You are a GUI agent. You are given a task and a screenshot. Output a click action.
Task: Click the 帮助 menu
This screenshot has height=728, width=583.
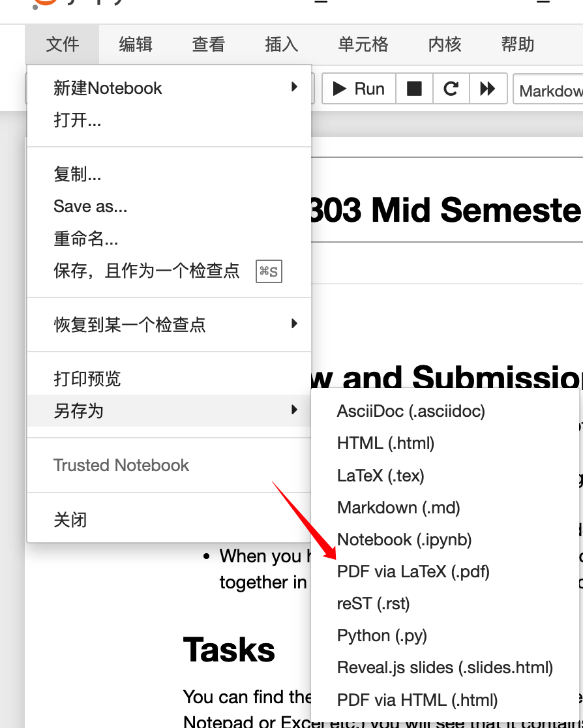click(518, 44)
